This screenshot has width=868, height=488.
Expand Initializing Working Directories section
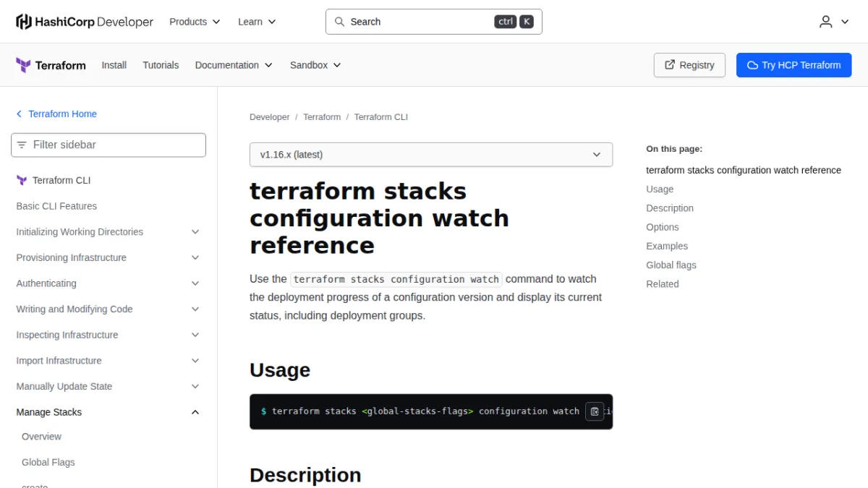click(x=108, y=232)
